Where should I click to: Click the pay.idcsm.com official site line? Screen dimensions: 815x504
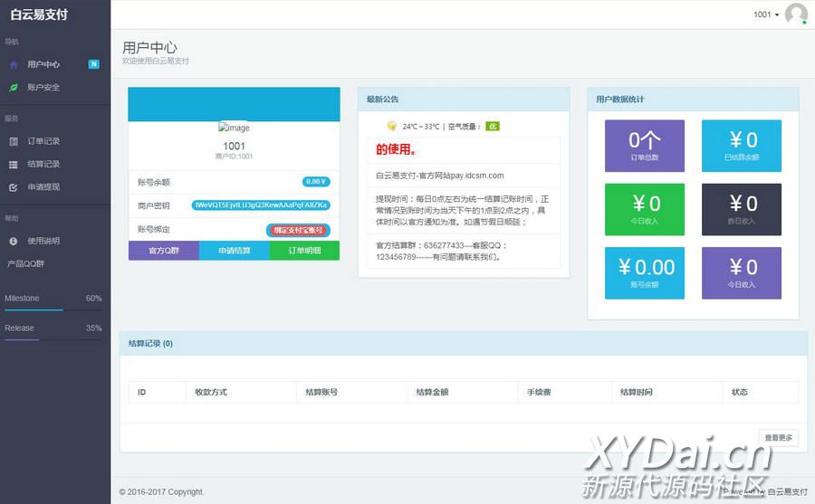[440, 176]
